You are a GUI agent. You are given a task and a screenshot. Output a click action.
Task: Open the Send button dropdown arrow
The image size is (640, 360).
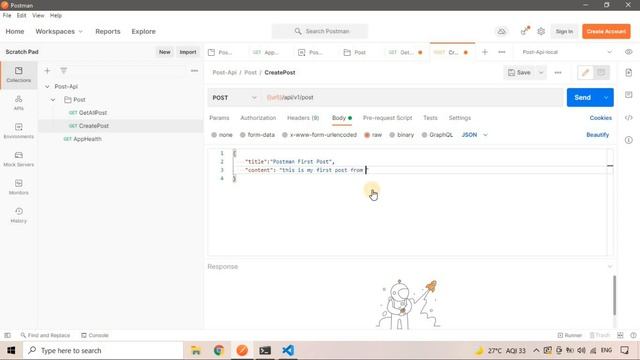coord(606,98)
